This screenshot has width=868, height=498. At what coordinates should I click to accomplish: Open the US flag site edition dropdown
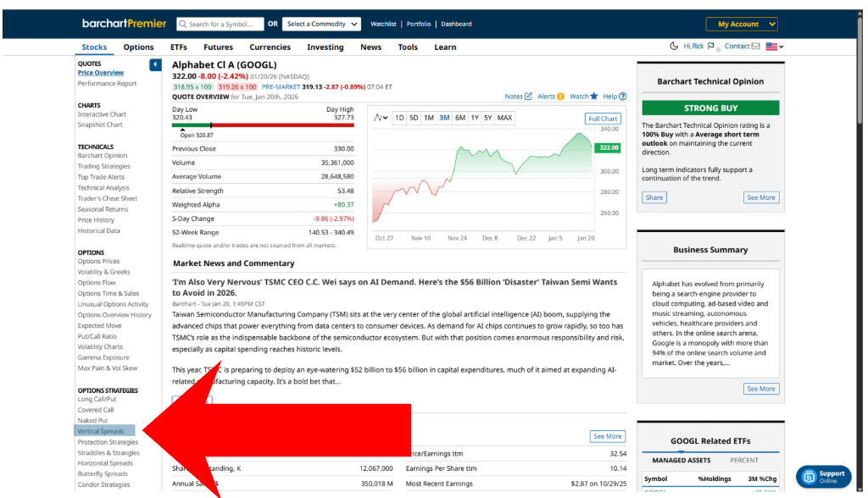[x=775, y=47]
